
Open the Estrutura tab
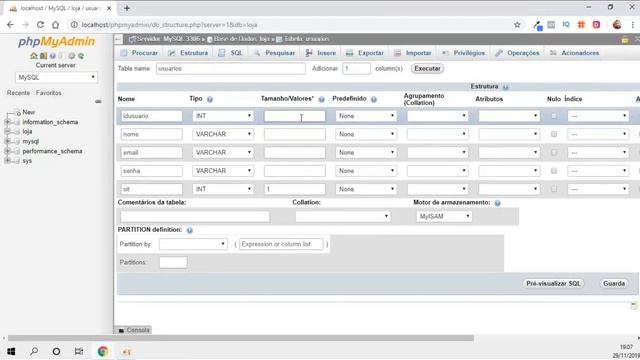pyautogui.click(x=188, y=53)
